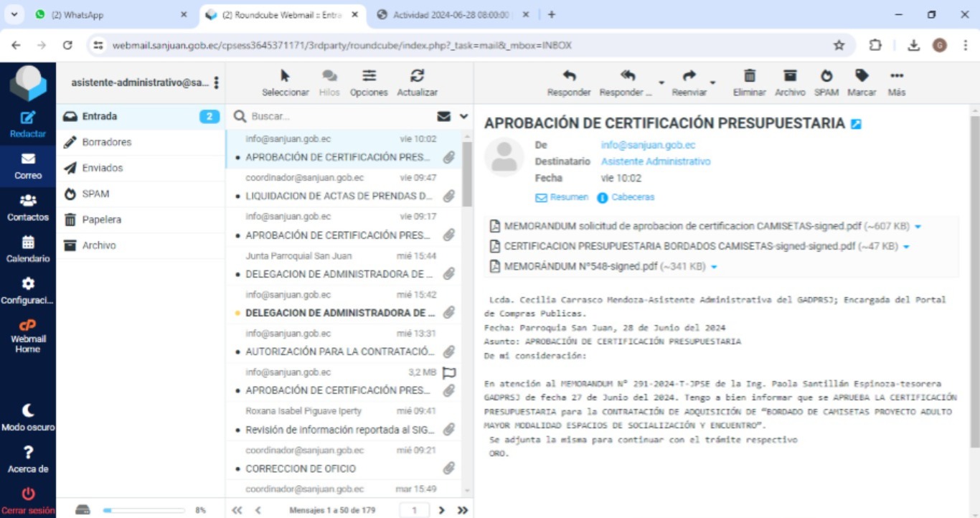This screenshot has height=518, width=980.
Task: Click the Cabeceras headers link
Action: pyautogui.click(x=632, y=197)
